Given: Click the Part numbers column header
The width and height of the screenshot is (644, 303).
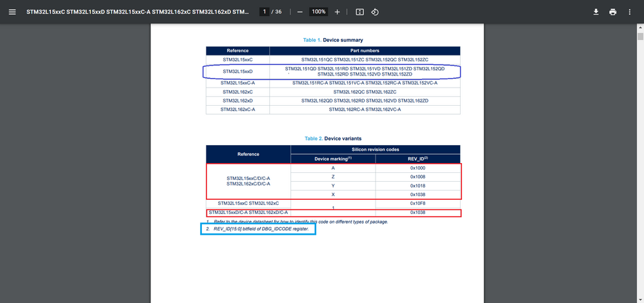Looking at the screenshot, I should click(365, 50).
